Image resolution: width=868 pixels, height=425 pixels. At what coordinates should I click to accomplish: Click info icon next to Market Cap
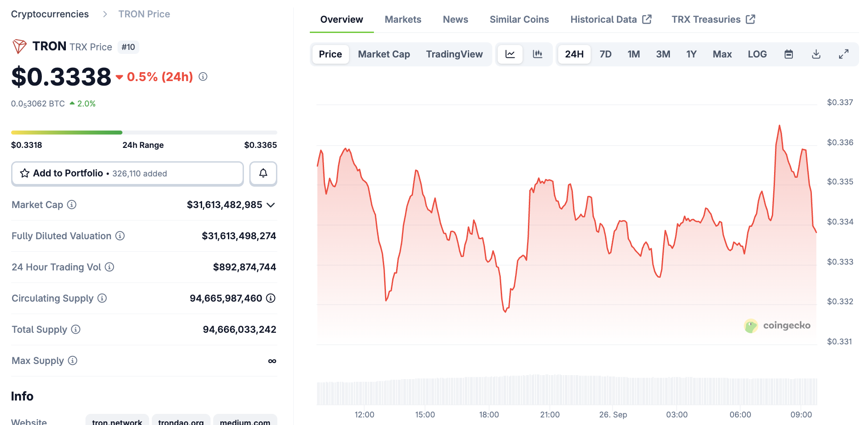point(72,204)
